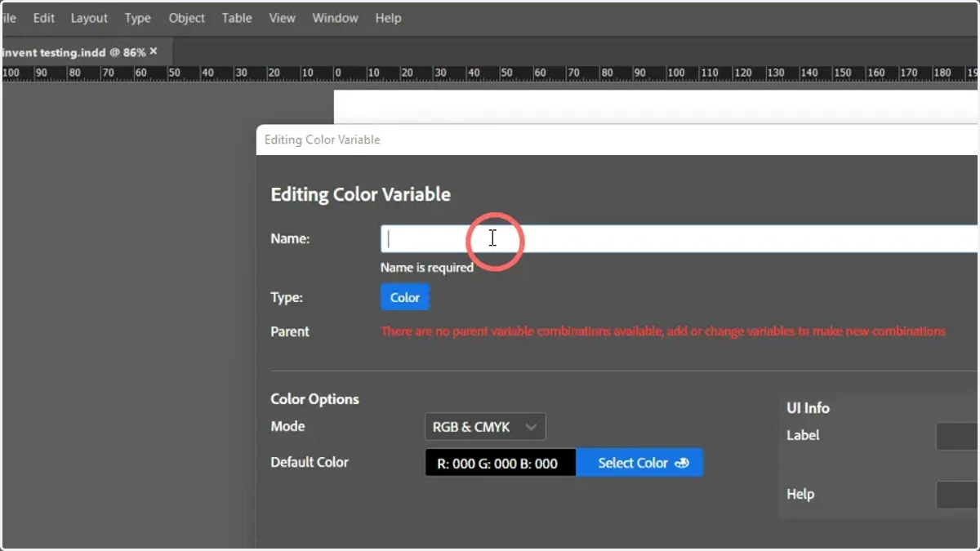The image size is (980, 551).
Task: Click the Editing Color Variable title bar
Action: [x=617, y=140]
